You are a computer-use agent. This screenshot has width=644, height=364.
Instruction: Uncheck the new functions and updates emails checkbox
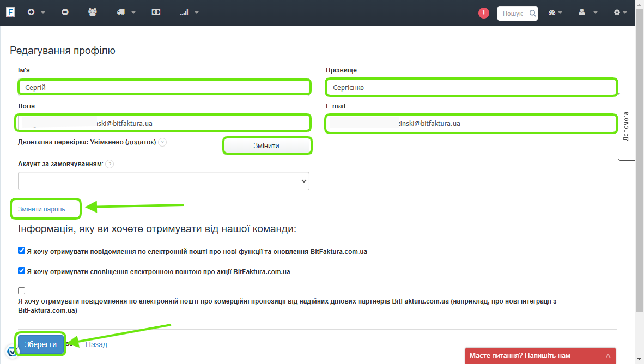(21, 251)
